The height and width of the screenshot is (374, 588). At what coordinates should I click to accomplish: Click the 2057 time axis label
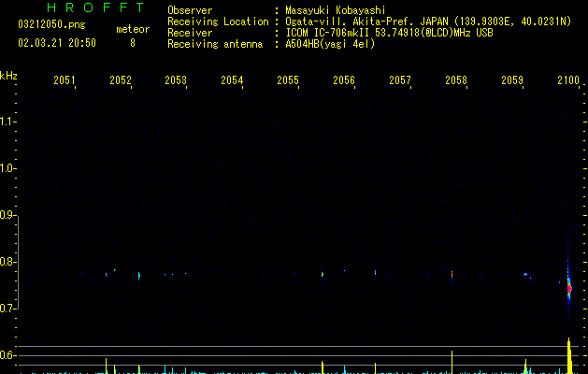(x=400, y=80)
